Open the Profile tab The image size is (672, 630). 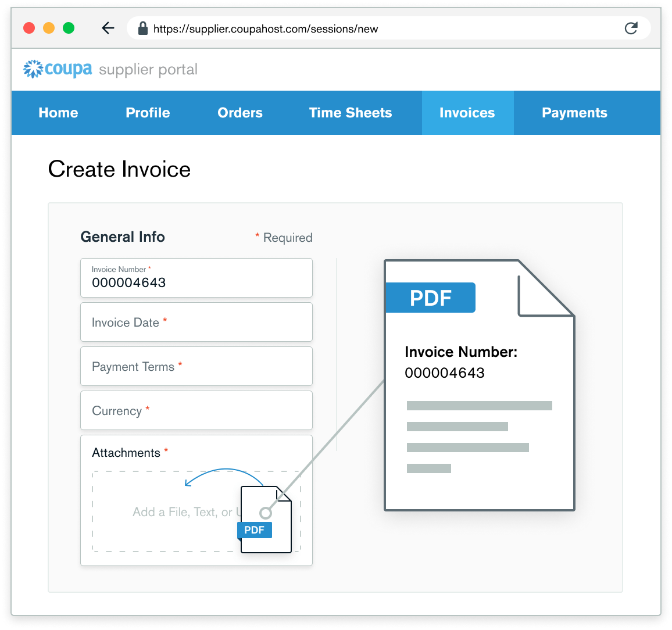148,113
